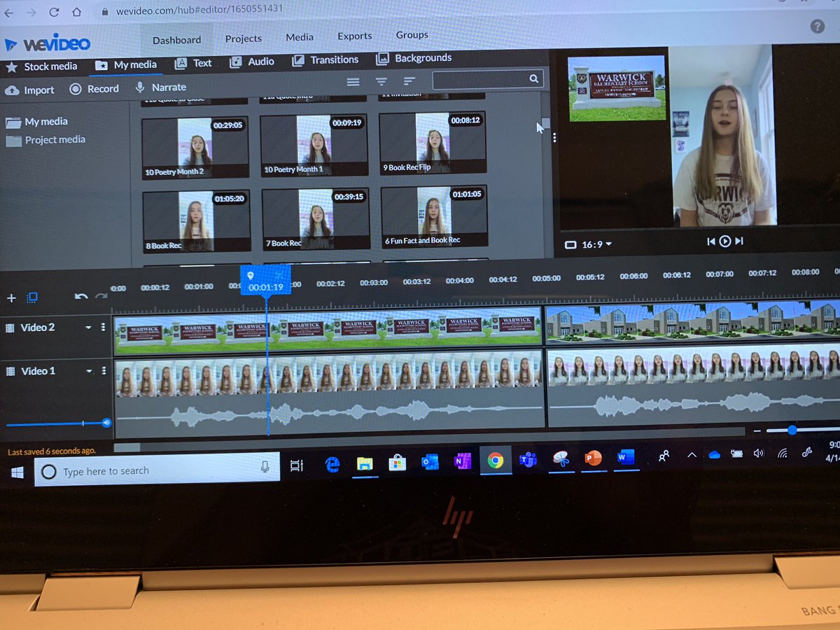The height and width of the screenshot is (630, 840).
Task: Click the panel resize handle dots
Action: coord(554,138)
